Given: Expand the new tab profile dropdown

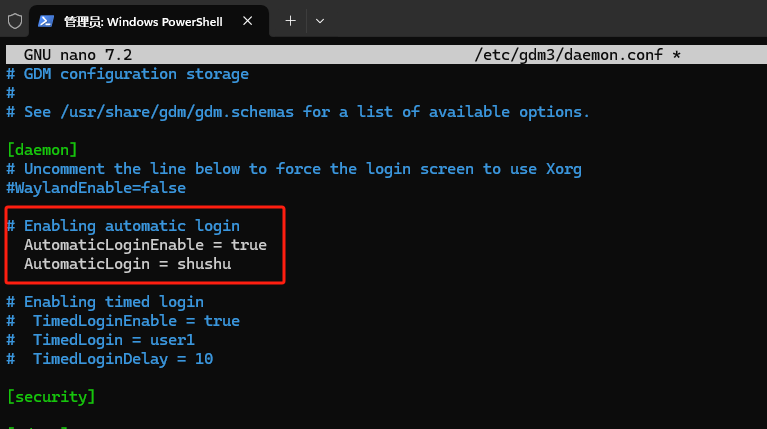Looking at the screenshot, I should click(x=320, y=20).
